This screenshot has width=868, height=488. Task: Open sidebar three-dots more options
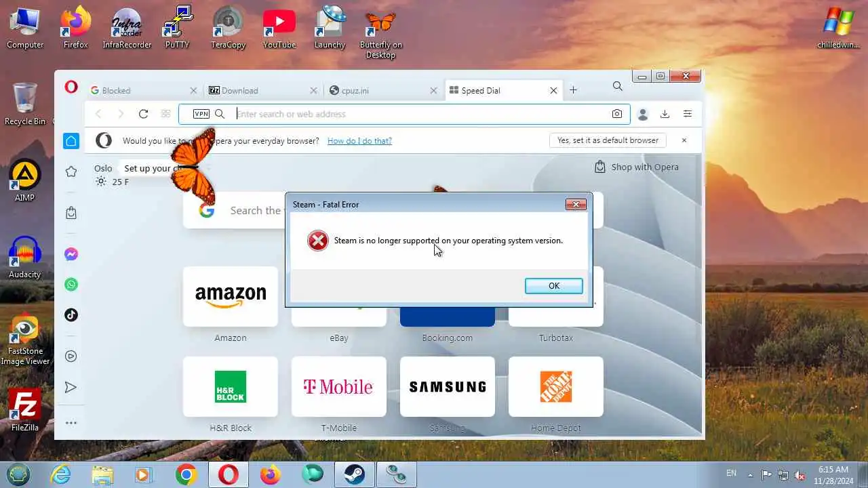(x=71, y=423)
